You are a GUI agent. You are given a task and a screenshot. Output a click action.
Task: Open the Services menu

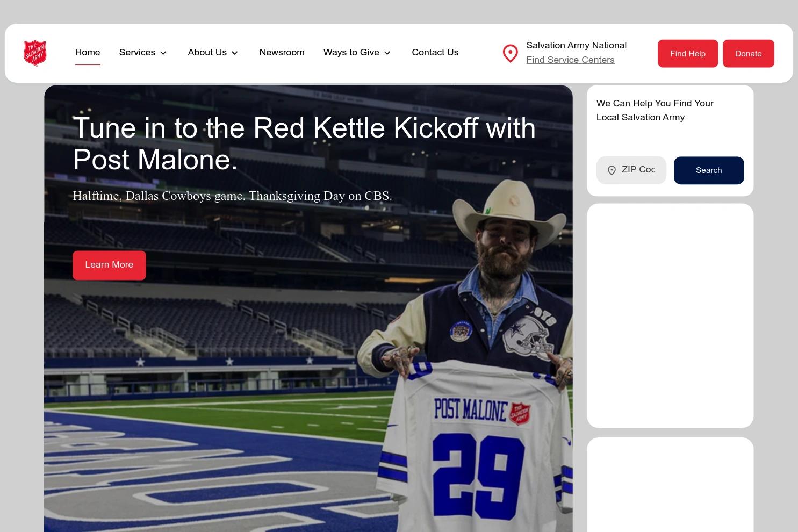coord(137,52)
